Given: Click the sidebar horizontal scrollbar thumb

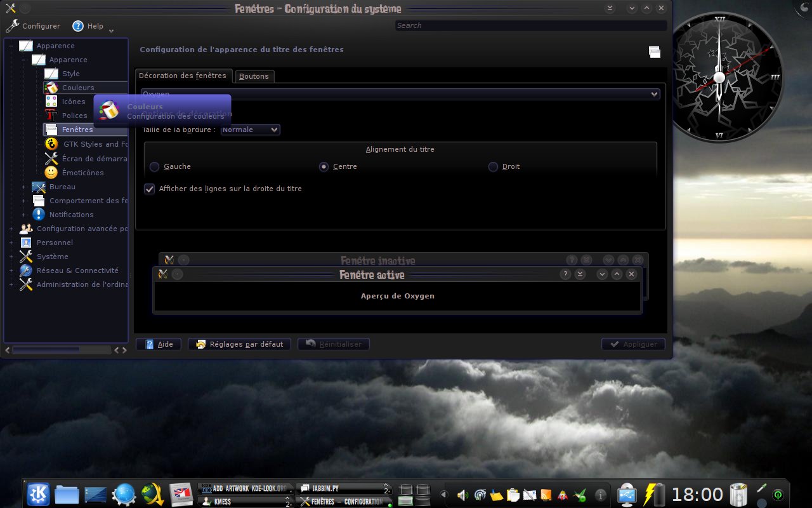Looking at the screenshot, I should click(46, 350).
